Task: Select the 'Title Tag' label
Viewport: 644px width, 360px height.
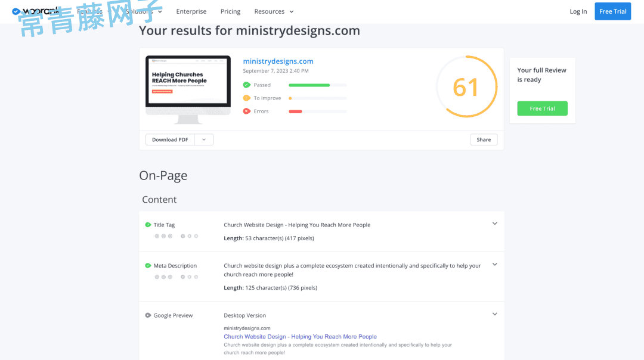Action: (x=164, y=225)
